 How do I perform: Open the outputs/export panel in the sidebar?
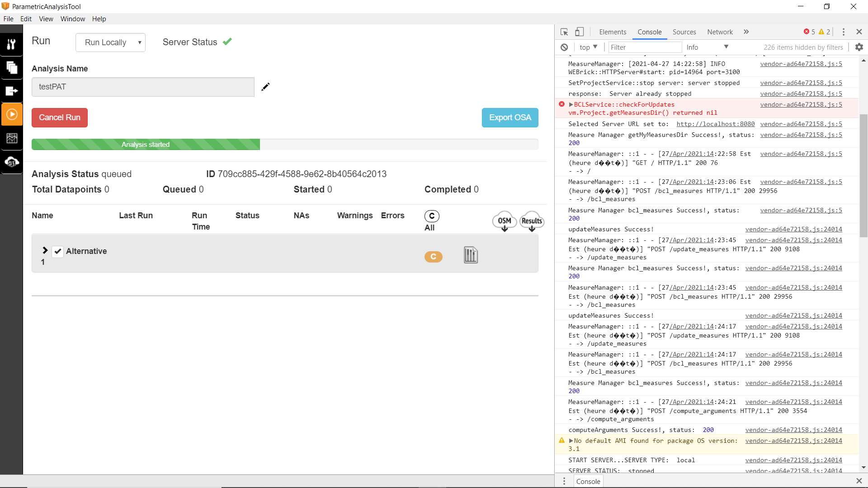click(12, 91)
